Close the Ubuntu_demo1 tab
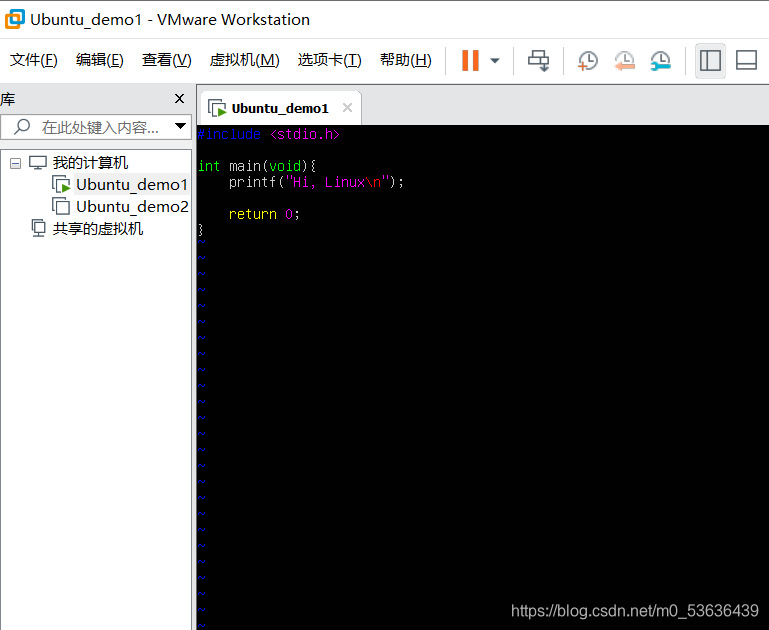Screen dimensions: 769x630 click(x=347, y=108)
